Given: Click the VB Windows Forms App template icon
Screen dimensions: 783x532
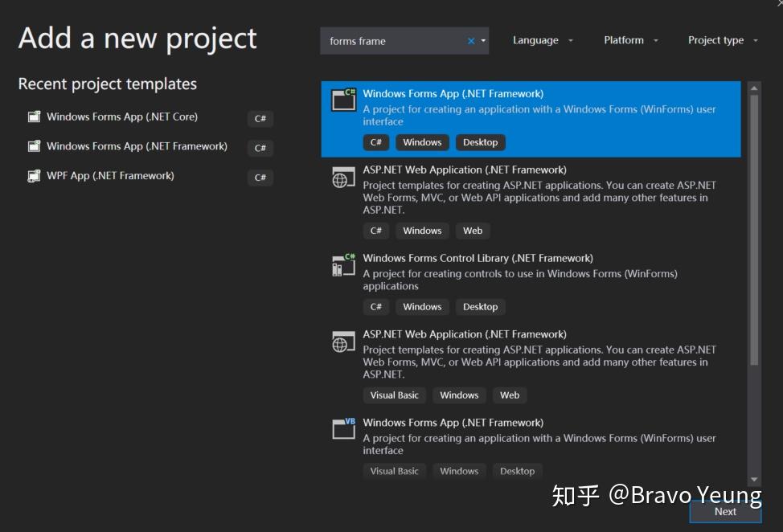Looking at the screenshot, I should [343, 429].
